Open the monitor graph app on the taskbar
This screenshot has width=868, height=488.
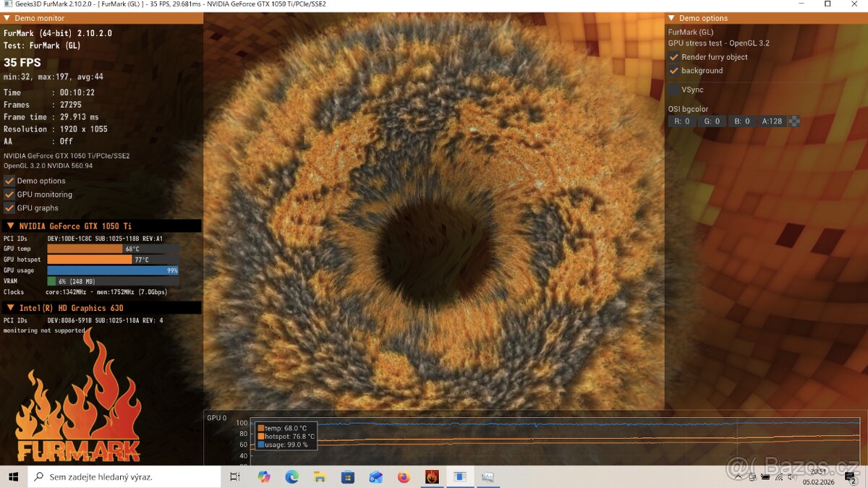coord(488,477)
